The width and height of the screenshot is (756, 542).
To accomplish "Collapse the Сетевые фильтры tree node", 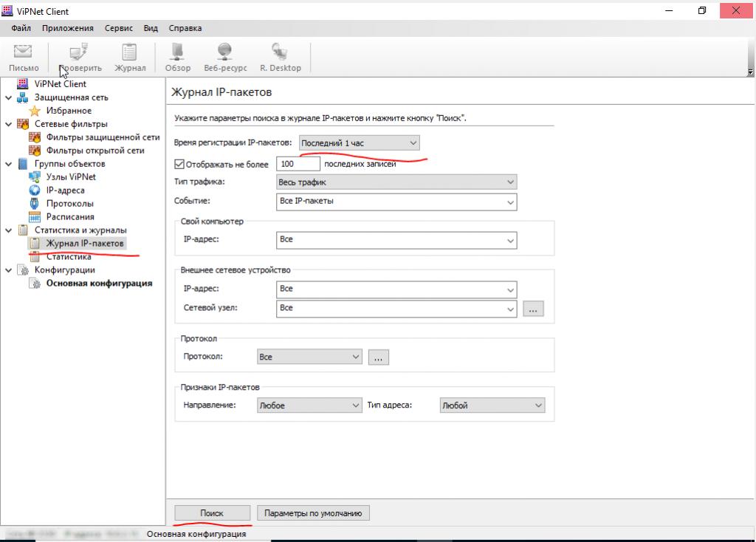I will [8, 124].
